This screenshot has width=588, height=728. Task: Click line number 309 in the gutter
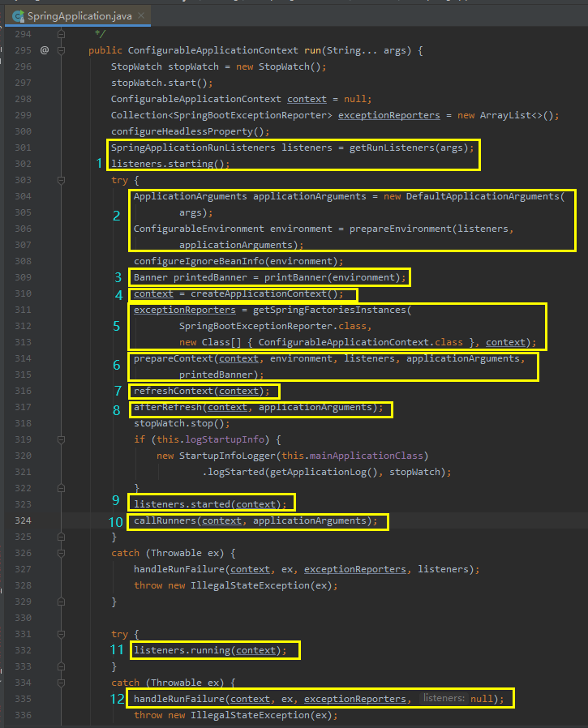23,277
